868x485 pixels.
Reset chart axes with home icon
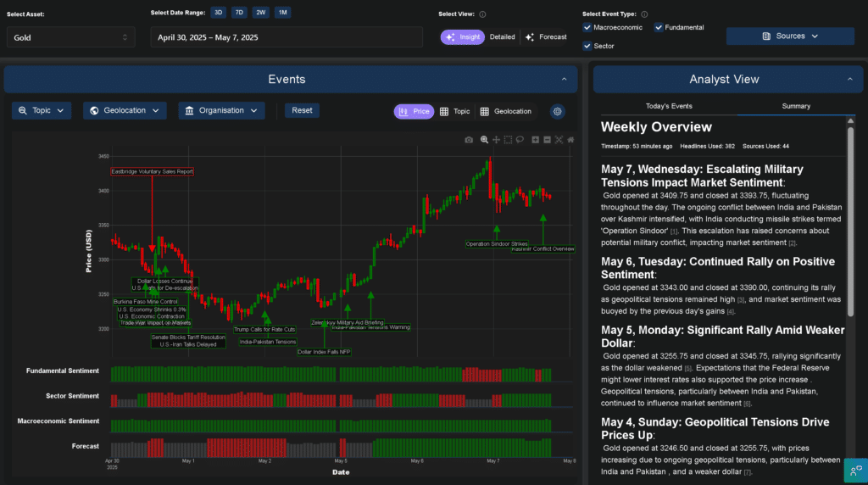tap(570, 140)
